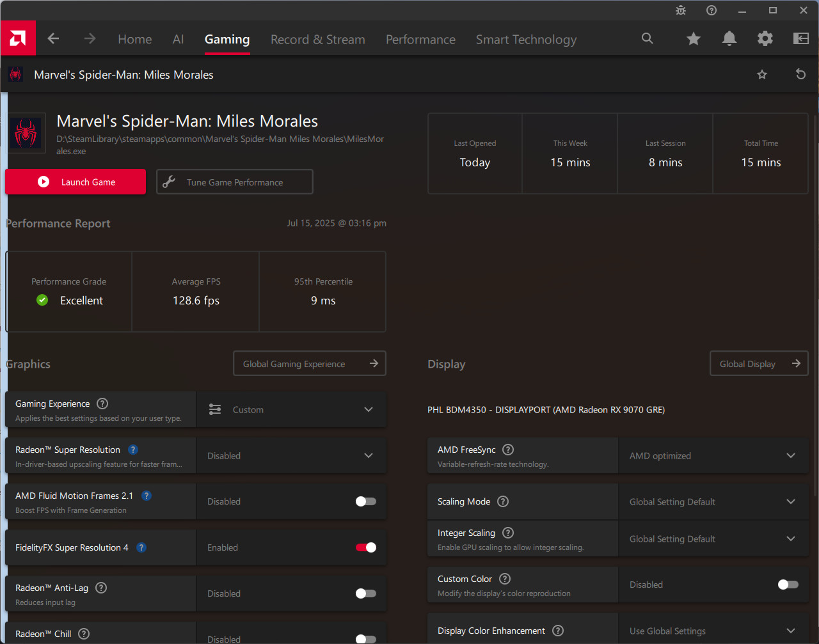This screenshot has width=819, height=644.
Task: Open the Smart Technology tab
Action: [526, 40]
